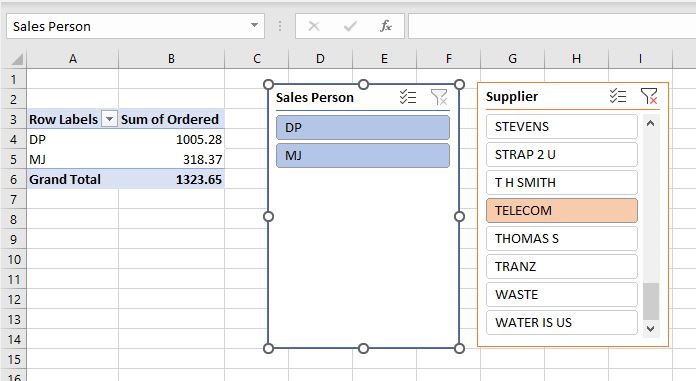Viewport: 696px width, 381px height.
Task: Select row 10 header
Action: [x=13, y=259]
